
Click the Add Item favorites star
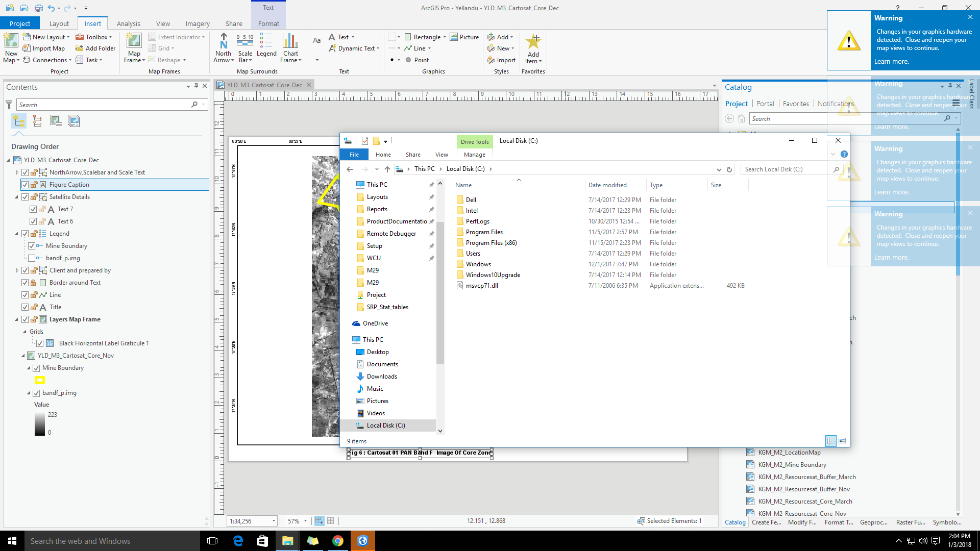pyautogui.click(x=533, y=42)
